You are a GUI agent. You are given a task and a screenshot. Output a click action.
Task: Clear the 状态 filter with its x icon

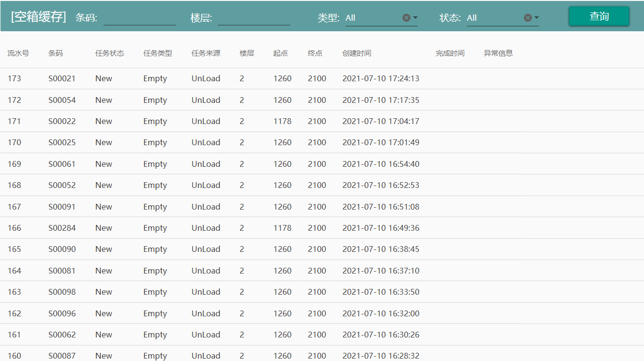point(528,18)
